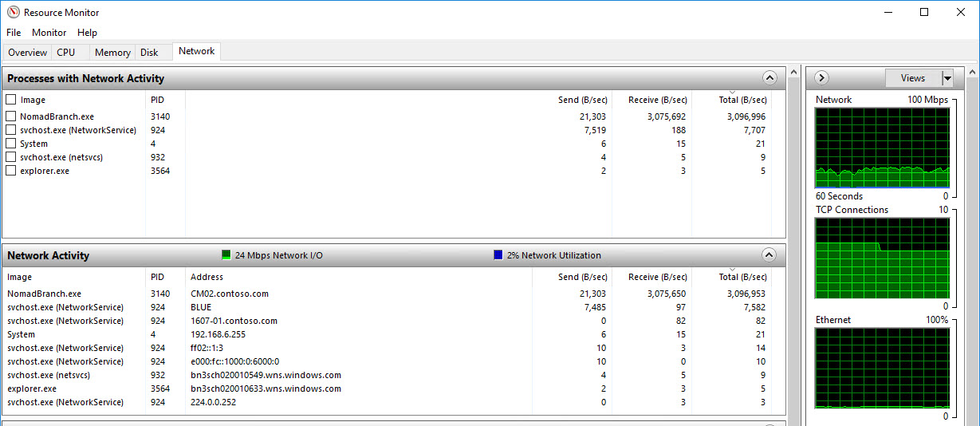Click the green Network I/O legend square
The image size is (980, 426).
pos(226,255)
